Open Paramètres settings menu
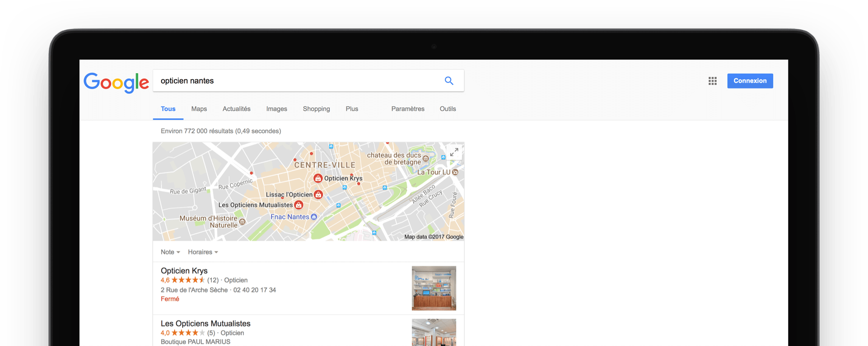Image resolution: width=868 pixels, height=346 pixels. tap(408, 109)
